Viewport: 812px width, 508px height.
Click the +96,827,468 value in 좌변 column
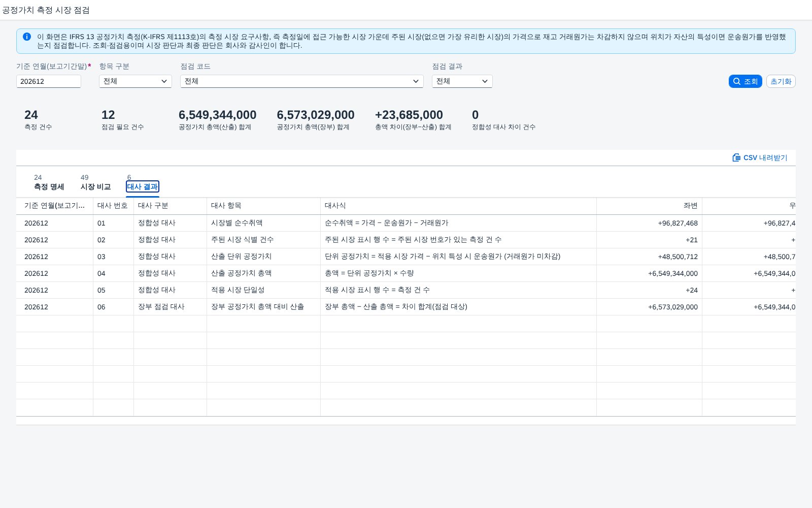pyautogui.click(x=678, y=223)
